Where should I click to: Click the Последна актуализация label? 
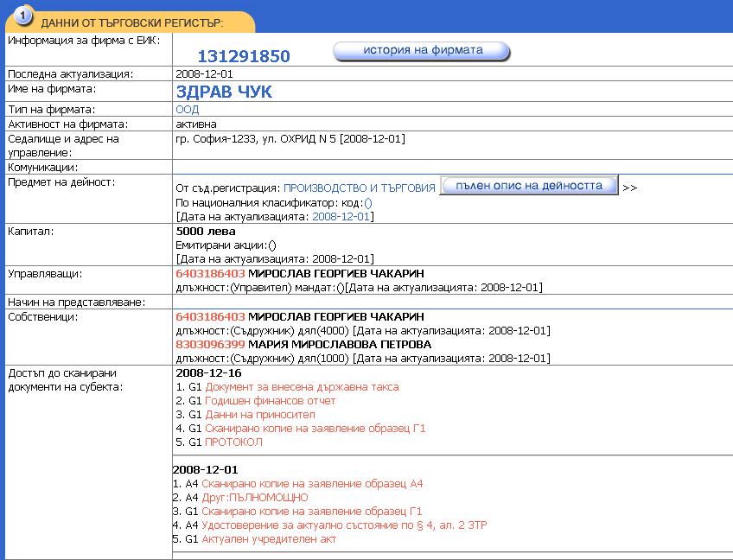[x=71, y=73]
